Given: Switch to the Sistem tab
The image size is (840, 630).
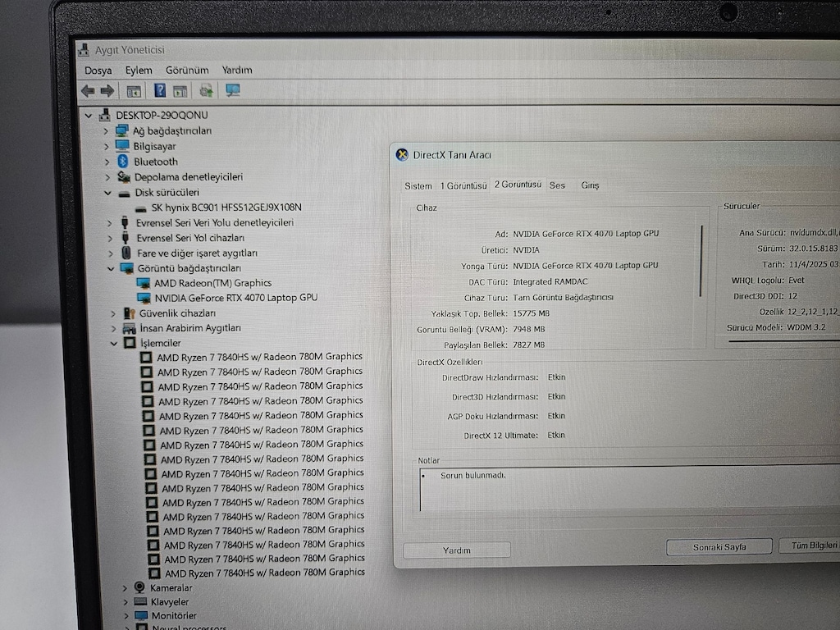Looking at the screenshot, I should pos(418,186).
